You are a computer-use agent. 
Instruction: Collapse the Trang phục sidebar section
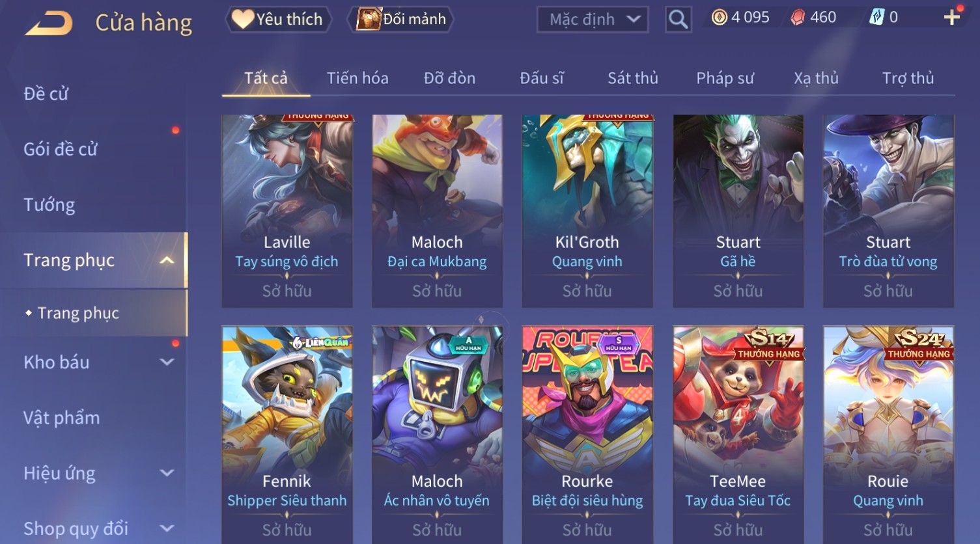167,260
